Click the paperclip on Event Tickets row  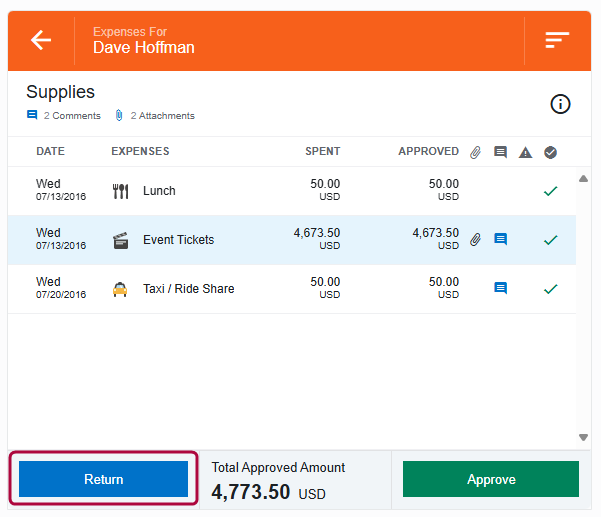[476, 240]
